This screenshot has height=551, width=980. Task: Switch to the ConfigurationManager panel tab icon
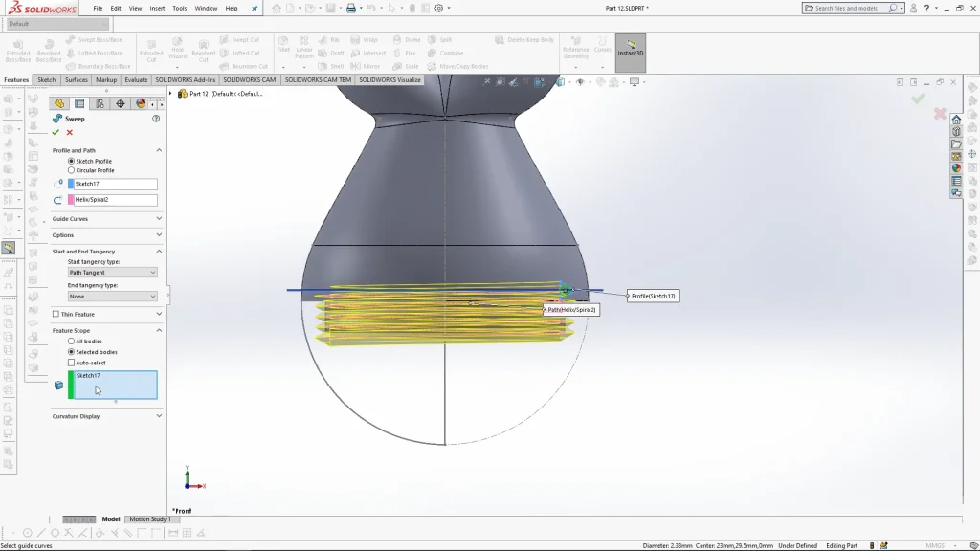100,103
